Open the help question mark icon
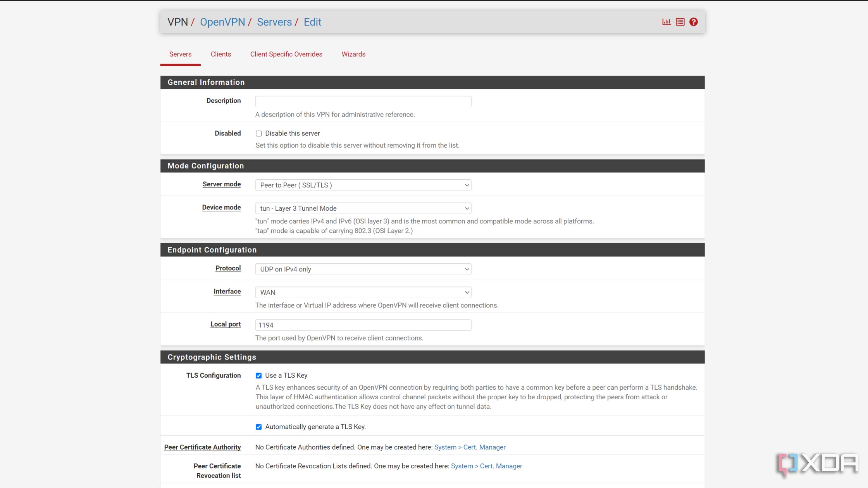The image size is (868, 488). tap(694, 22)
